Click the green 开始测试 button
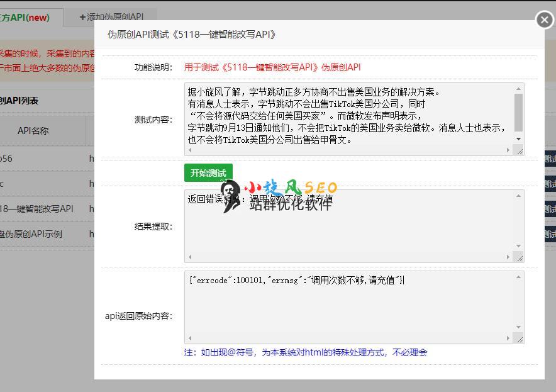The height and width of the screenshot is (392, 556). (x=208, y=173)
